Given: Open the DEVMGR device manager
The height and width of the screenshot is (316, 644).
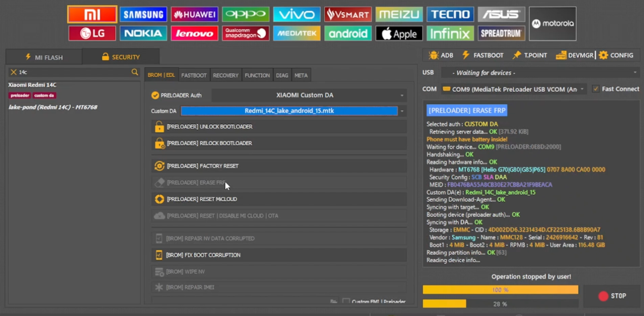Looking at the screenshot, I should point(575,55).
